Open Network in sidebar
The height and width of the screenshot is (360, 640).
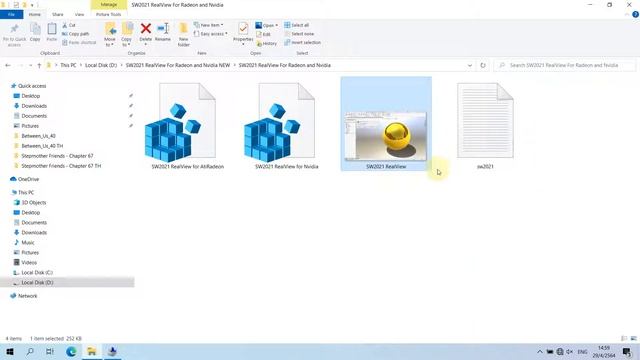[27, 296]
